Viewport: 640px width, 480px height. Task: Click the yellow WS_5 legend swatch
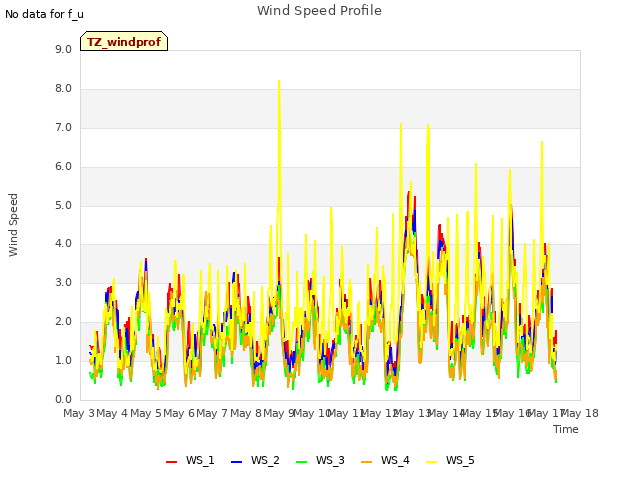[431, 461]
